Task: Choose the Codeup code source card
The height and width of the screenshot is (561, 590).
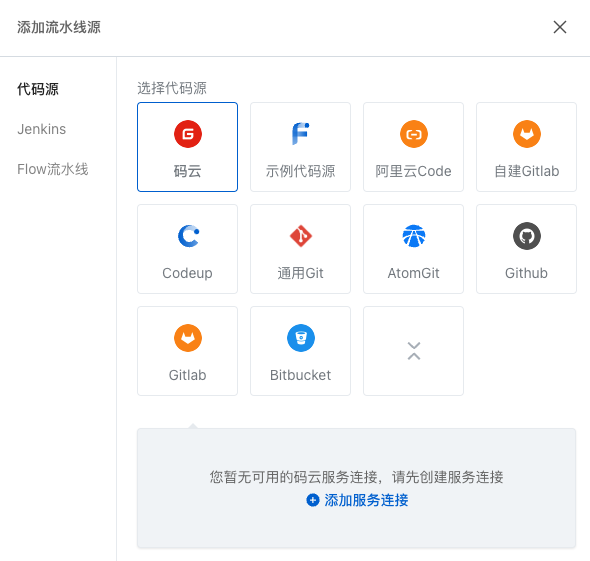Action: coord(187,249)
